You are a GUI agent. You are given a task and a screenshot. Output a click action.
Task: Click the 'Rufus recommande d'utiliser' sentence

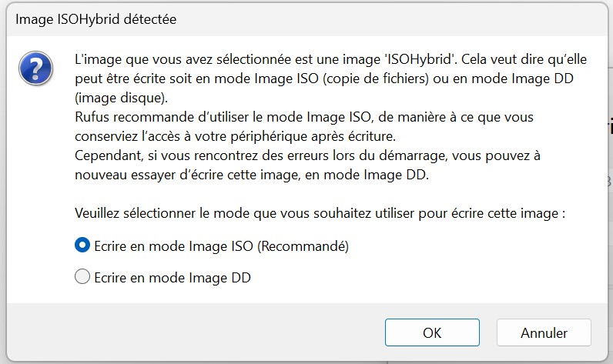click(x=304, y=126)
